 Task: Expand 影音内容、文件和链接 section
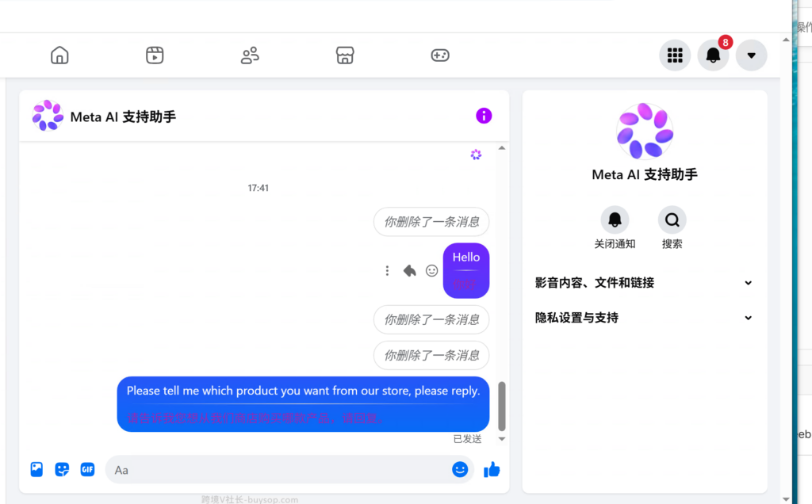coord(644,283)
